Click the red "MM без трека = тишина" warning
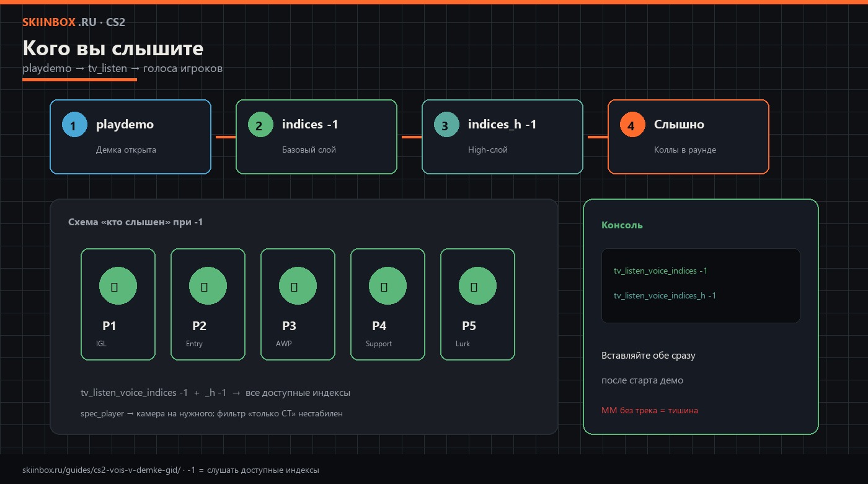This screenshot has height=484, width=868. [x=650, y=410]
